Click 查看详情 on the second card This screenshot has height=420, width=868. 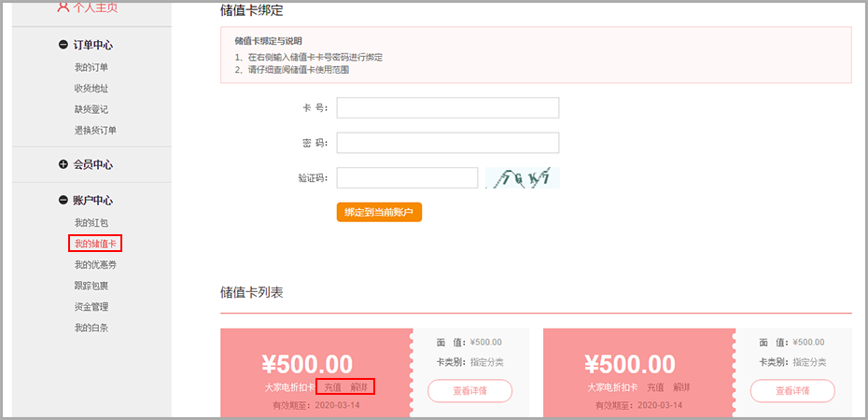792,391
